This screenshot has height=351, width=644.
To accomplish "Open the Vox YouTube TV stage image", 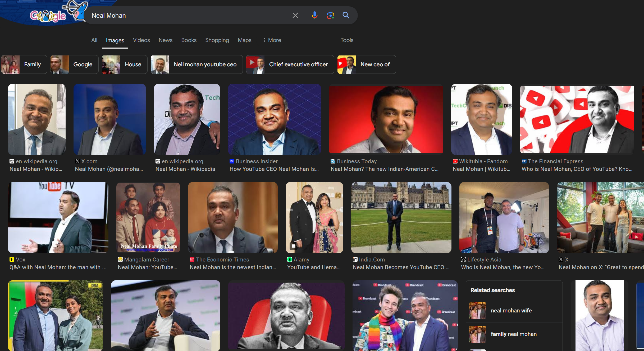I will [x=58, y=218].
